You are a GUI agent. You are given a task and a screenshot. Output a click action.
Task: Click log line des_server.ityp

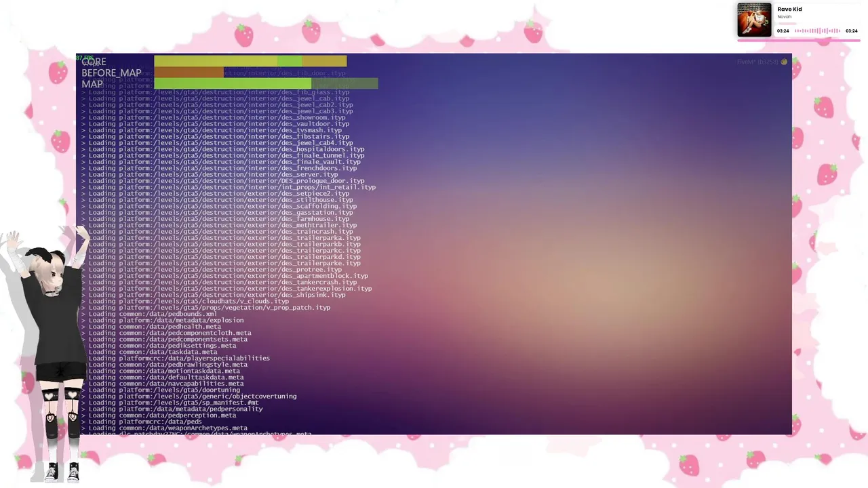coord(210,174)
